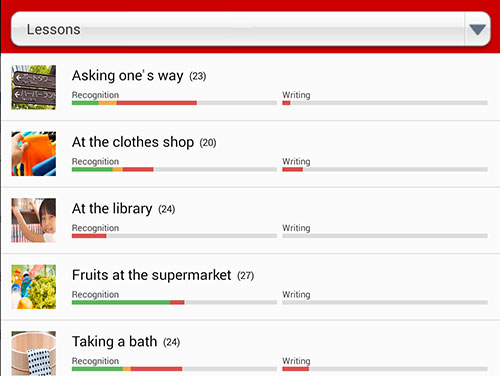Click Recognition bar under At the clothes shop
This screenshot has height=376, width=500.
pyautogui.click(x=174, y=169)
